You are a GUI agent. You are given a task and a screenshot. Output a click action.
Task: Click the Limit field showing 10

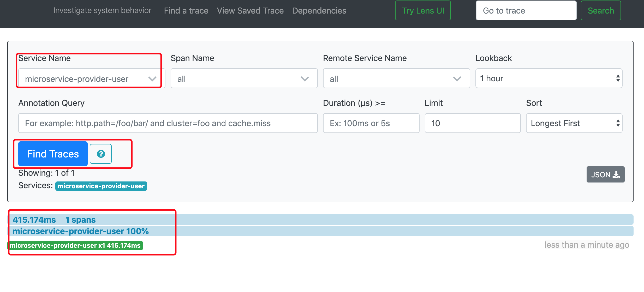pyautogui.click(x=472, y=123)
